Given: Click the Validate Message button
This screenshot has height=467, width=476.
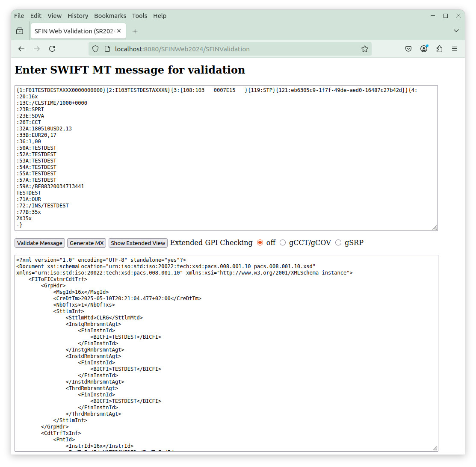Looking at the screenshot, I should pos(40,243).
